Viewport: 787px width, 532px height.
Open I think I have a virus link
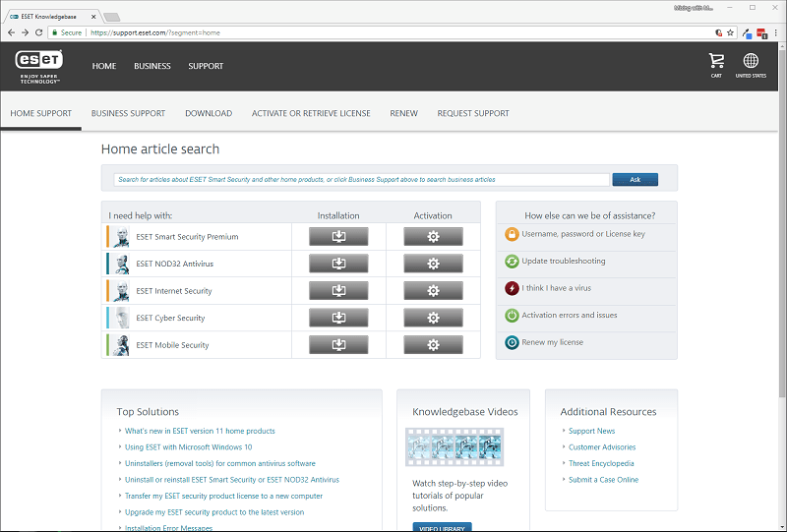556,288
